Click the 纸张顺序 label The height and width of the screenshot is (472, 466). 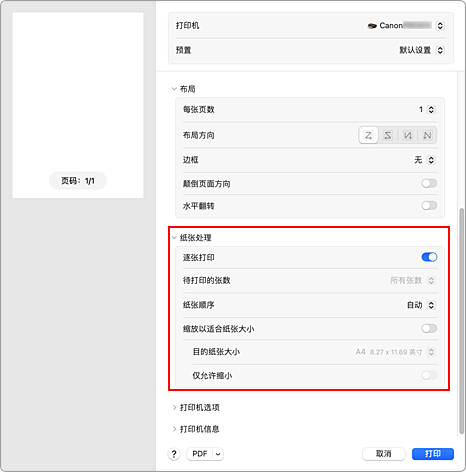(x=198, y=305)
